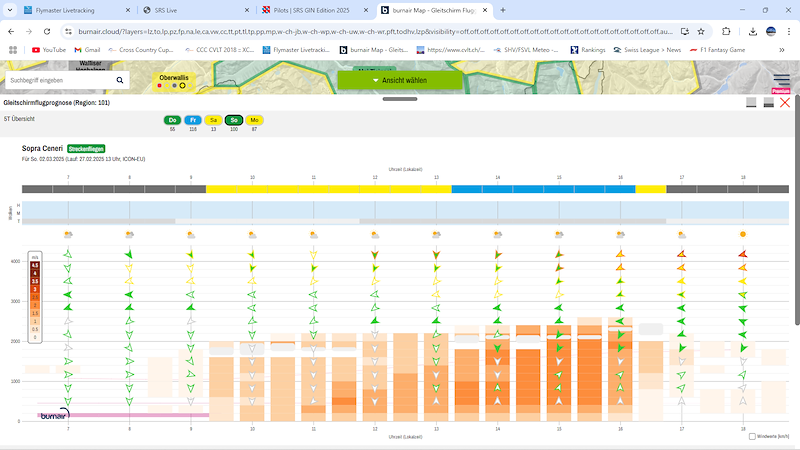
Task: Close the Gleitschirmflugprognose panel with red X
Action: pos(785,103)
